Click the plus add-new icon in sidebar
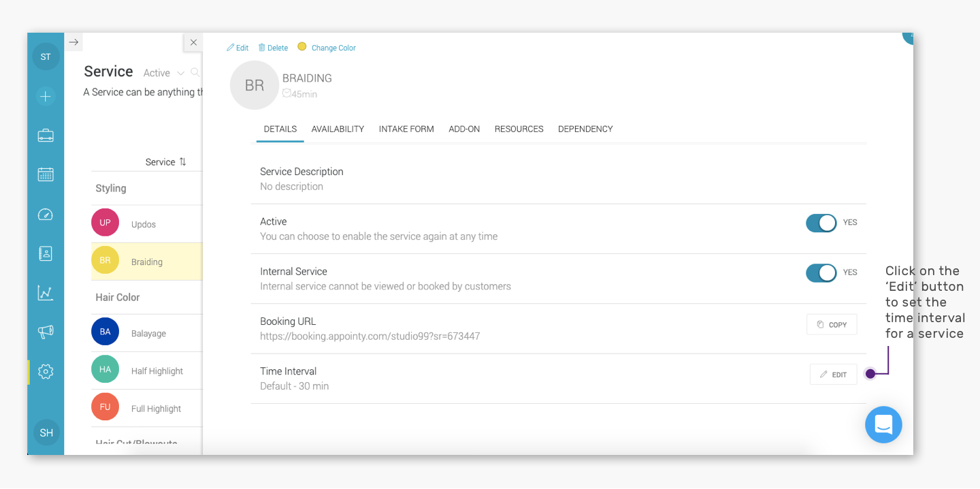Image resolution: width=980 pixels, height=489 pixels. tap(46, 97)
